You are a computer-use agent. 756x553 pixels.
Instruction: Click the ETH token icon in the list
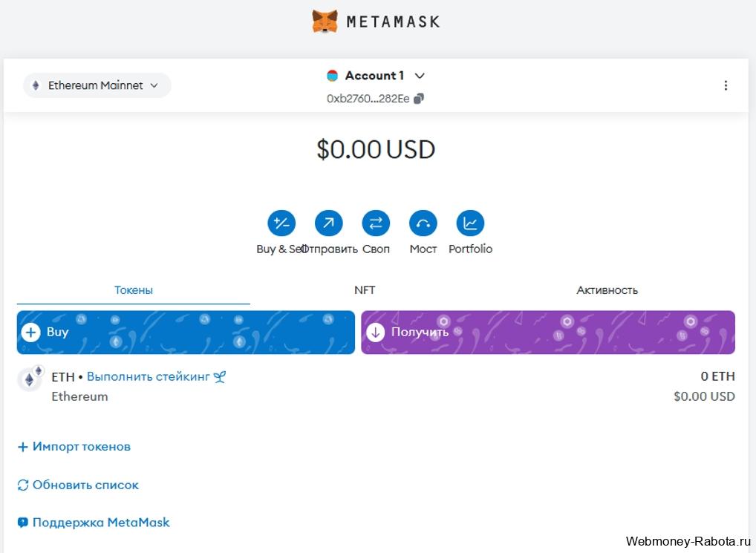coord(30,379)
